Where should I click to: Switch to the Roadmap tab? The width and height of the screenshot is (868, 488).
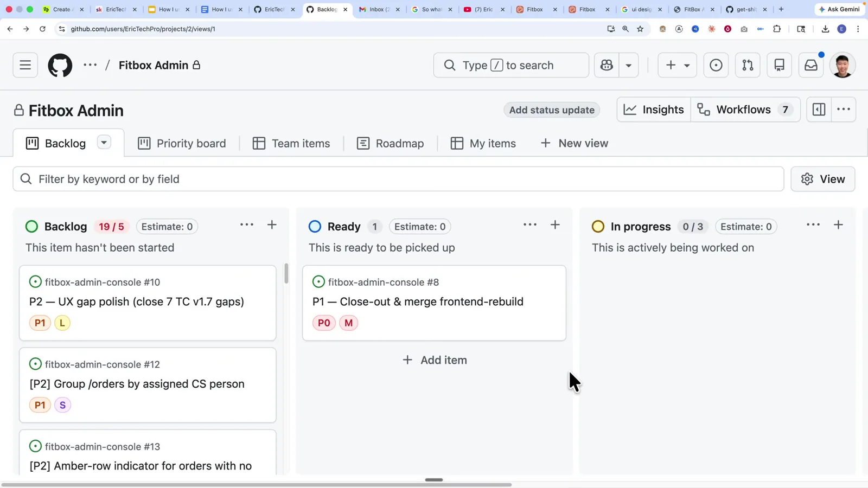coord(390,143)
